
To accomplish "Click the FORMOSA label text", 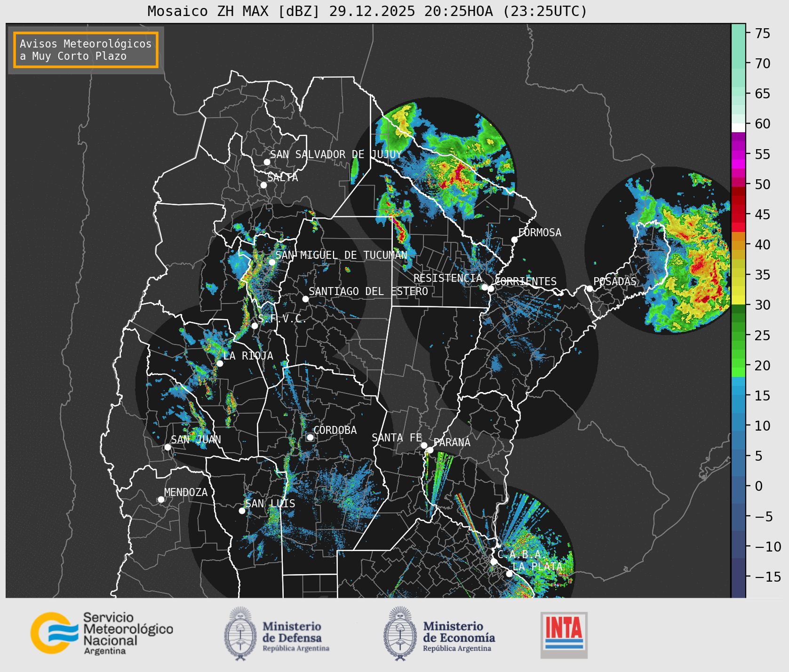I will (540, 232).
